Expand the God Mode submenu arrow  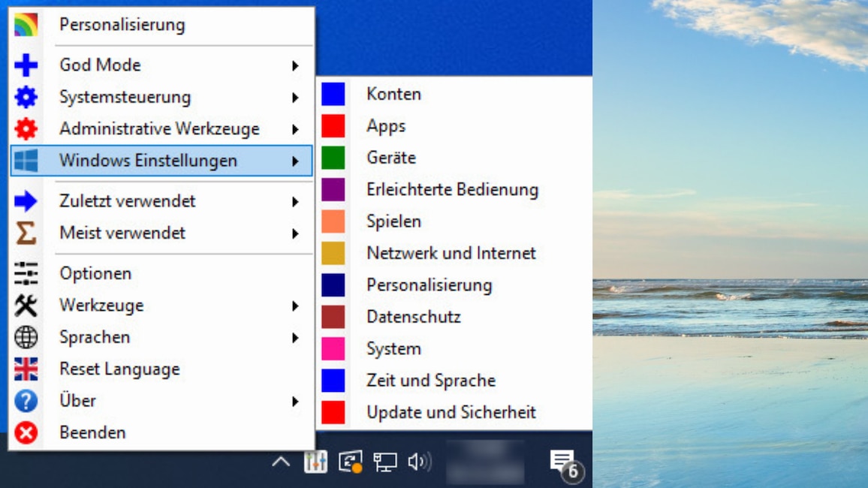click(295, 66)
